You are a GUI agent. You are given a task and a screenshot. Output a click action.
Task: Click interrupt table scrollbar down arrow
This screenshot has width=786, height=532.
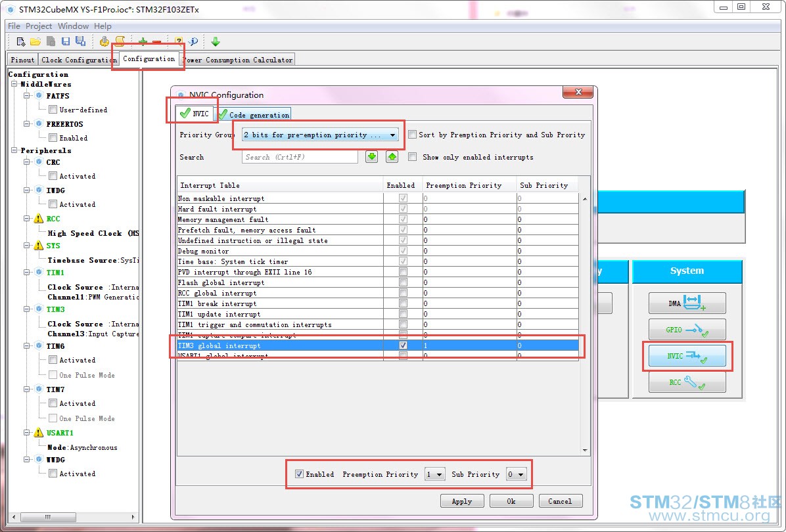585,450
